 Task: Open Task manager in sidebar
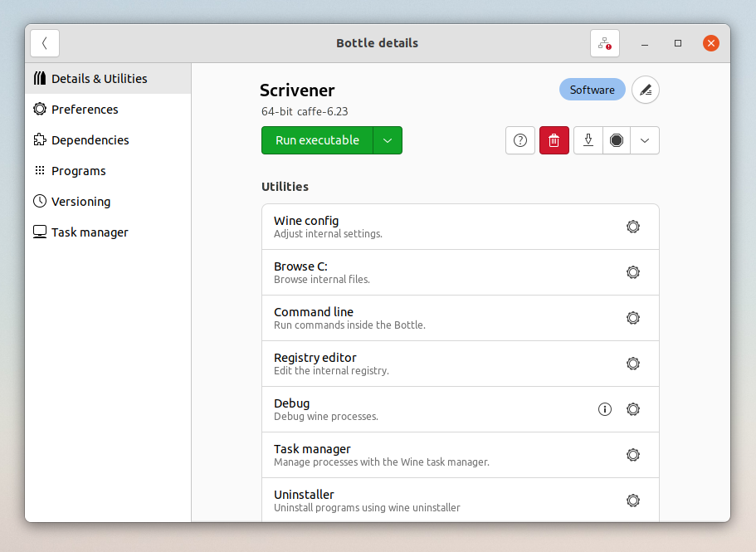click(x=108, y=232)
